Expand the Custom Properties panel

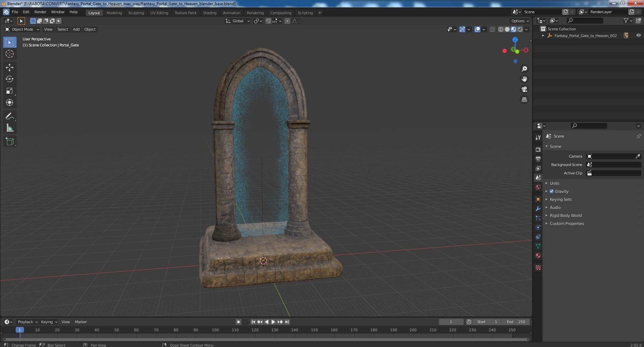[567, 223]
